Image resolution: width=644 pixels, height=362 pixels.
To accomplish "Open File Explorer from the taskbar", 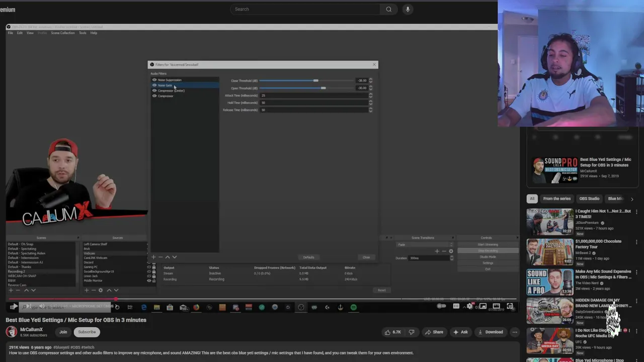I will point(157,307).
